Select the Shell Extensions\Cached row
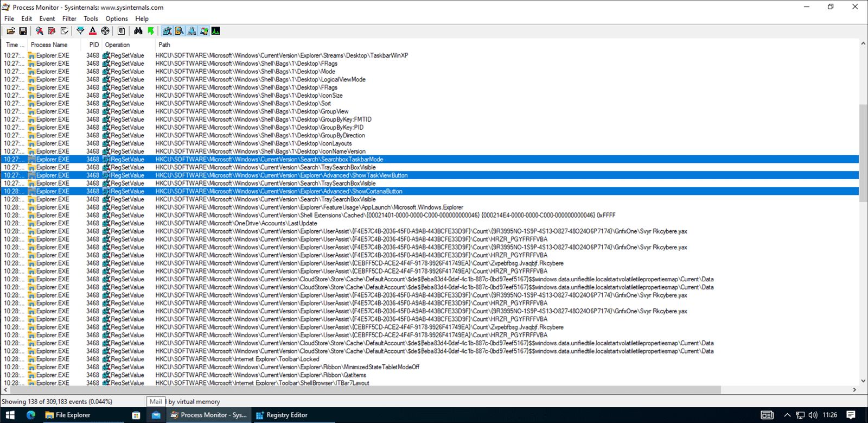This screenshot has height=423, width=868. (x=431, y=215)
